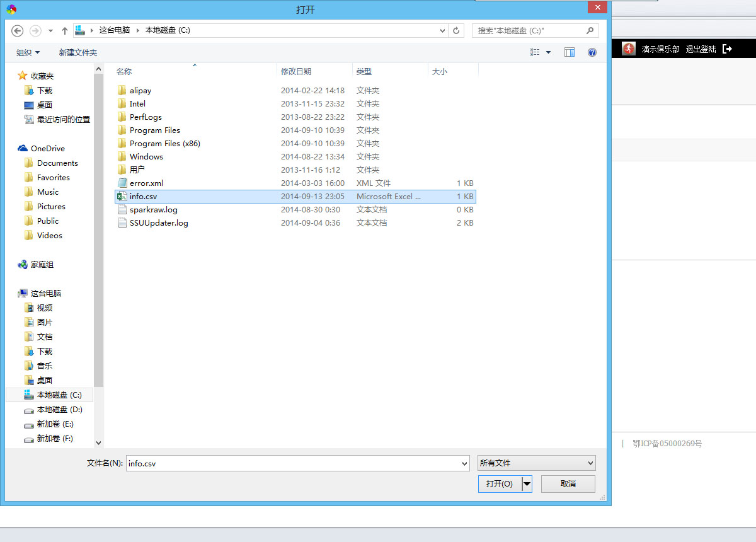756x542 pixels.
Task: Click the Refresh button in address bar
Action: pyautogui.click(x=457, y=30)
